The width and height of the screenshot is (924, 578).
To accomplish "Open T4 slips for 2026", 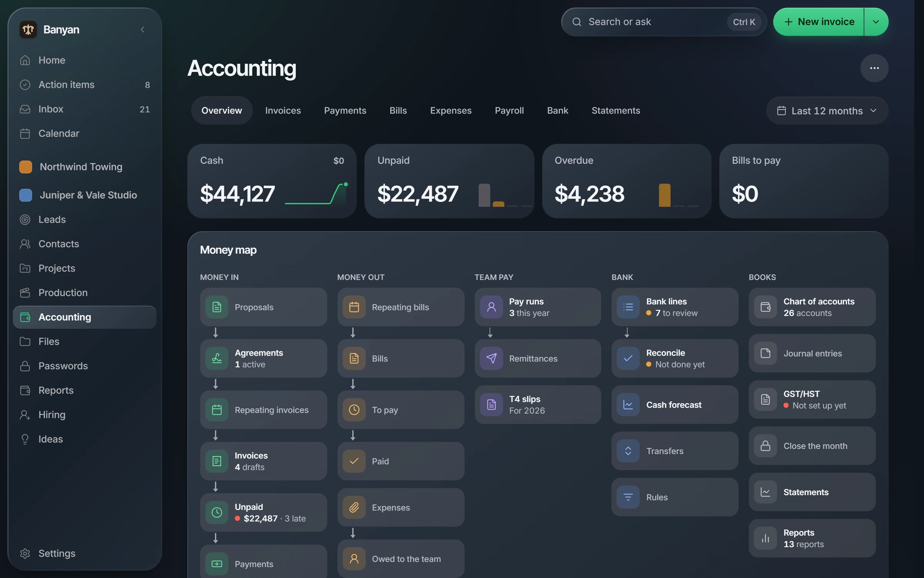I will pyautogui.click(x=538, y=405).
